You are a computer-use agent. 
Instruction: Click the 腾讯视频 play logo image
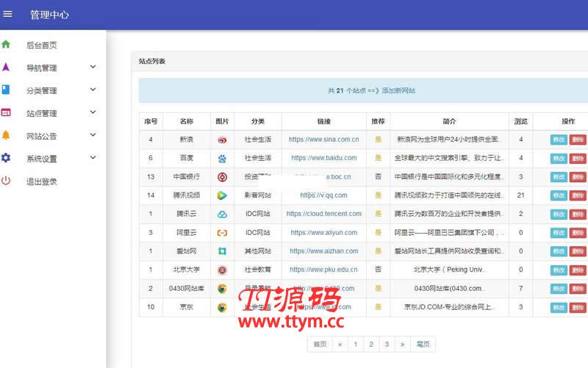tap(222, 195)
